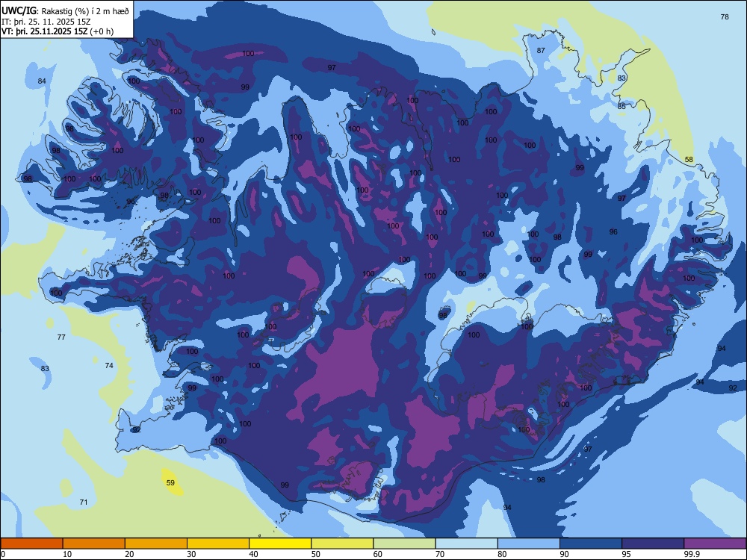Click the '60' label on the legend scale

click(378, 554)
